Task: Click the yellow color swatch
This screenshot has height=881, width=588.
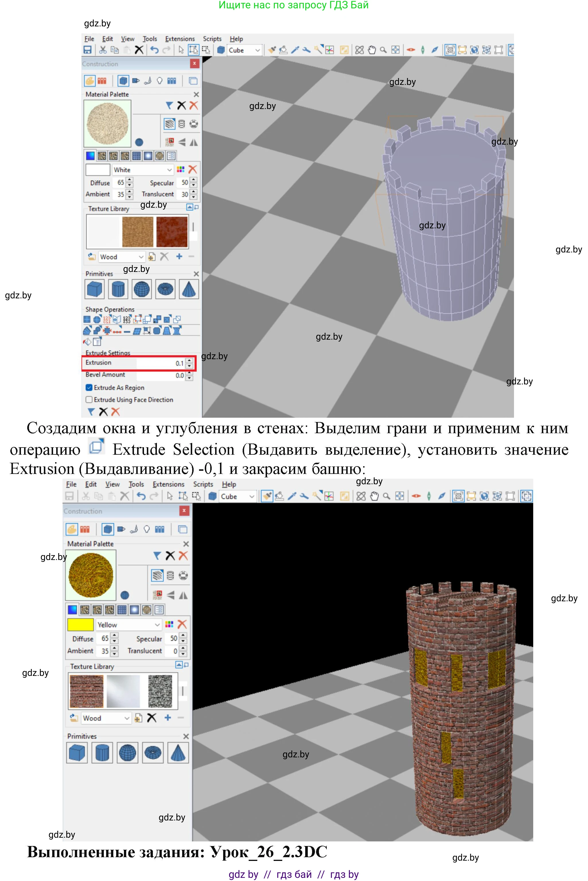Action: click(80, 625)
